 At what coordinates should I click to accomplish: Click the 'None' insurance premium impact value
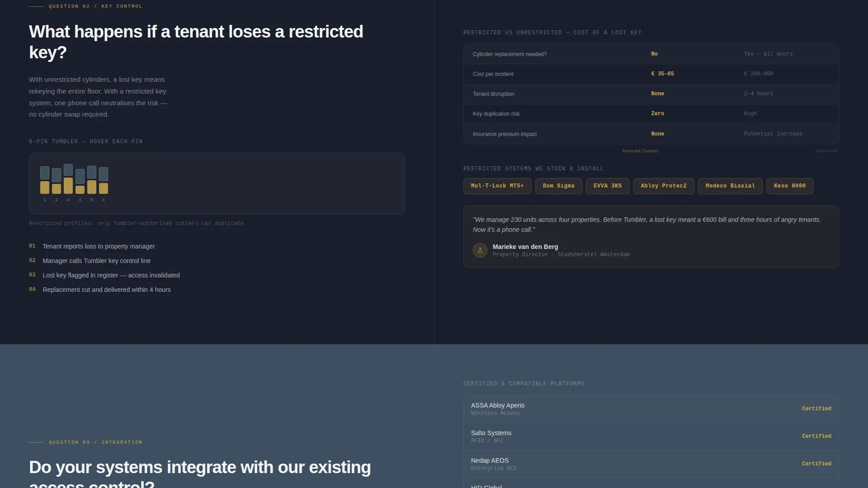(657, 134)
